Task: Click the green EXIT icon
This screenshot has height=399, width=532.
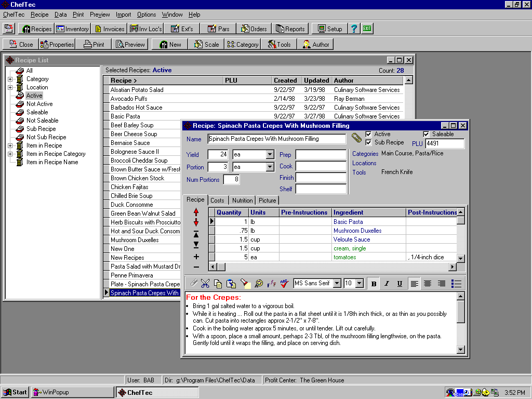Action: [x=367, y=29]
